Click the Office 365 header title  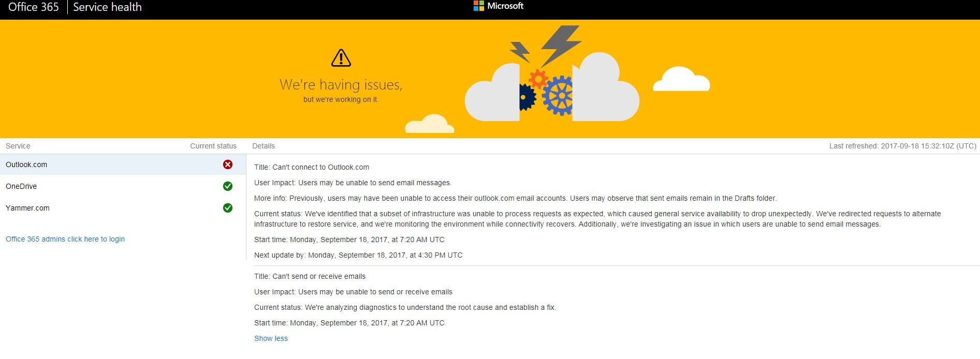tap(34, 7)
